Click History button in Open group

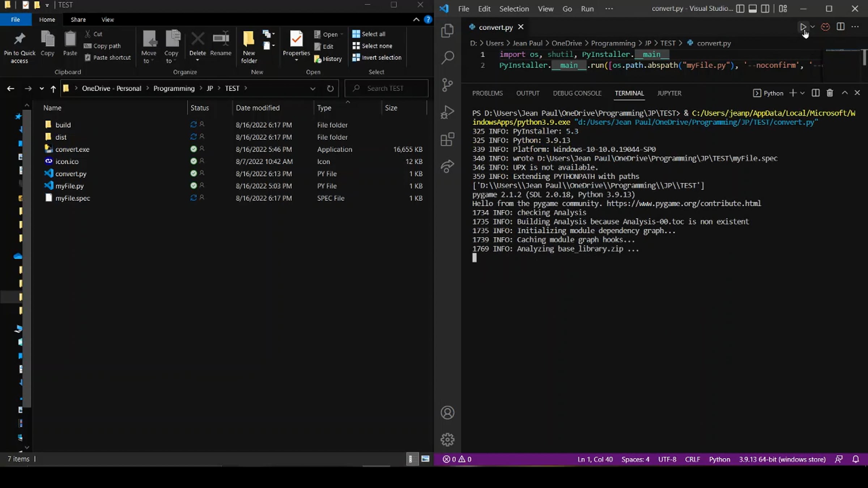(328, 59)
